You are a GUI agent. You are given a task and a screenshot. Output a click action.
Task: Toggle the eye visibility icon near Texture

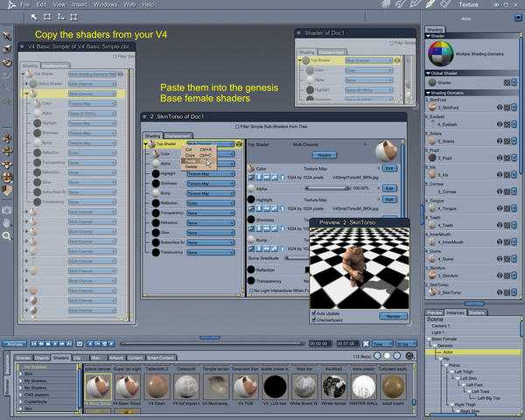pos(496,4)
